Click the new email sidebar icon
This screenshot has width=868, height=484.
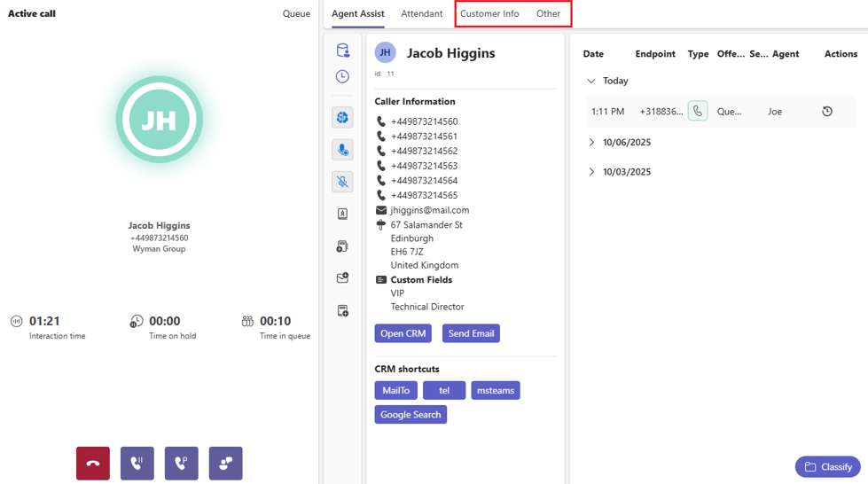[x=342, y=277]
